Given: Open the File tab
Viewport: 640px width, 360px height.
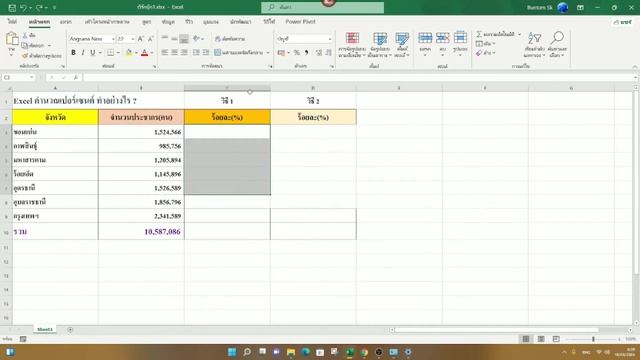Looking at the screenshot, I should (12, 22).
